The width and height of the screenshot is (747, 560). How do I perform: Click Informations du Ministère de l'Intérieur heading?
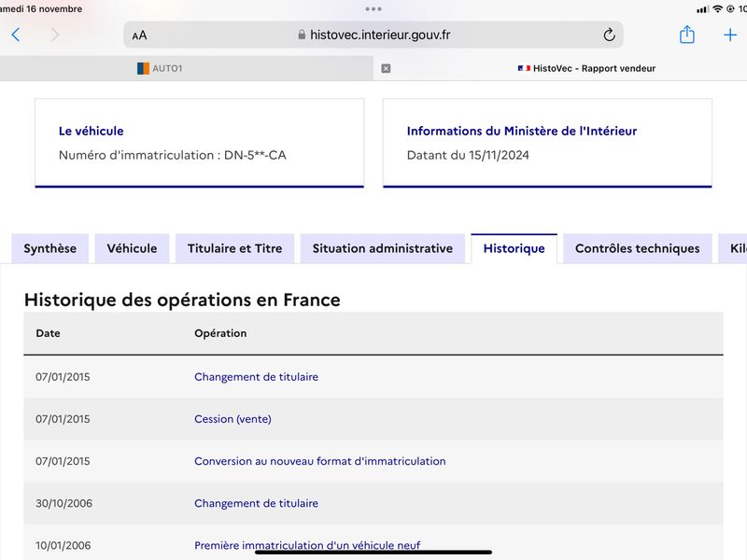522,131
